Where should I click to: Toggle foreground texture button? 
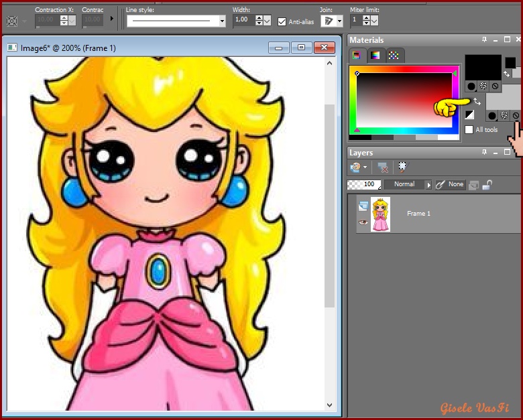click(x=483, y=86)
